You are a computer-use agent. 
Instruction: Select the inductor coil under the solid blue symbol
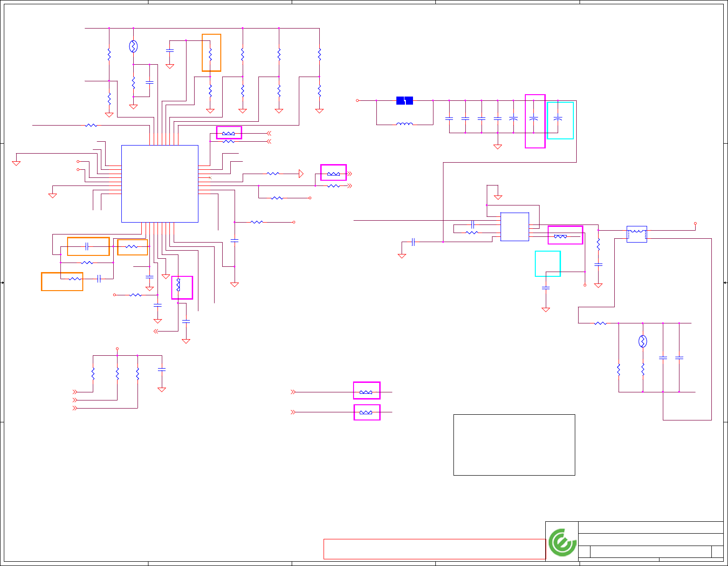pos(404,124)
